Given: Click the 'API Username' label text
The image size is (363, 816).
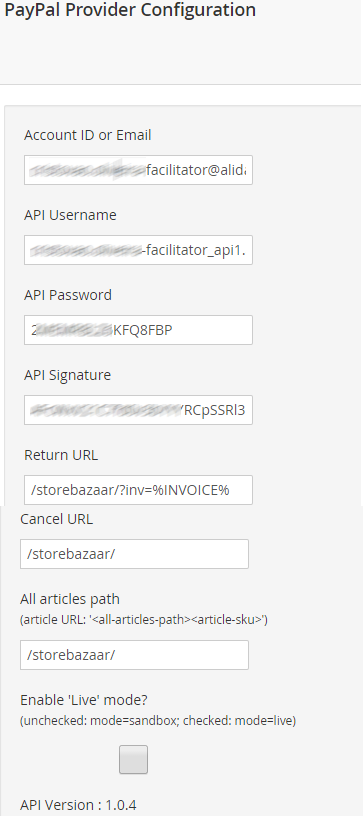Looking at the screenshot, I should [70, 215].
